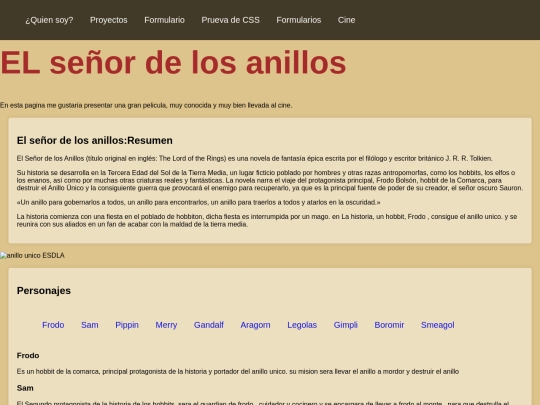Click the Gandalf link
540x405 pixels.
(x=209, y=325)
